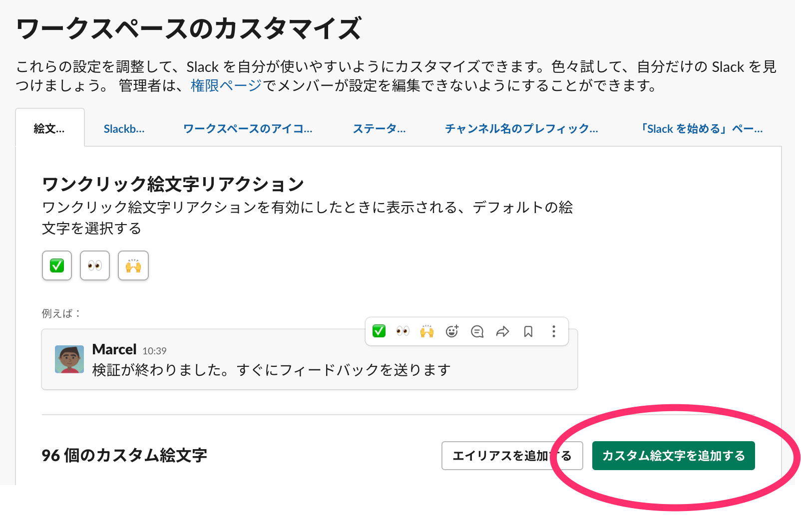Open the ワークスペースのアイコン tab
The width and height of the screenshot is (801, 532).
pyautogui.click(x=248, y=128)
